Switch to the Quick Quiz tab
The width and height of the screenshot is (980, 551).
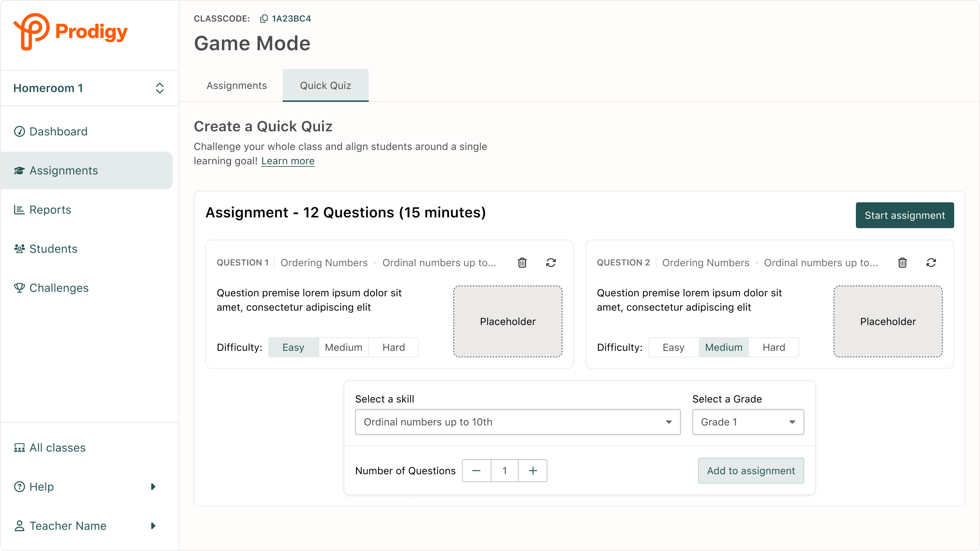[x=325, y=85]
